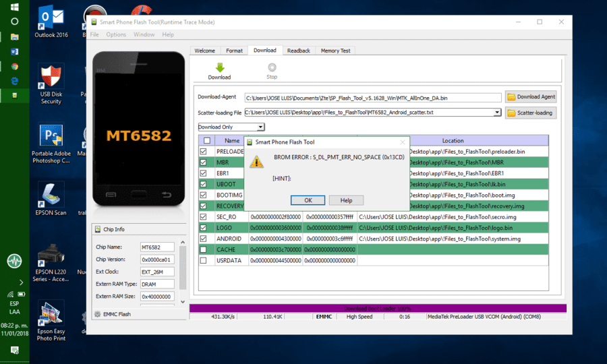Open Chrome from the taskbar
The width and height of the screenshot is (607, 364).
click(15, 66)
